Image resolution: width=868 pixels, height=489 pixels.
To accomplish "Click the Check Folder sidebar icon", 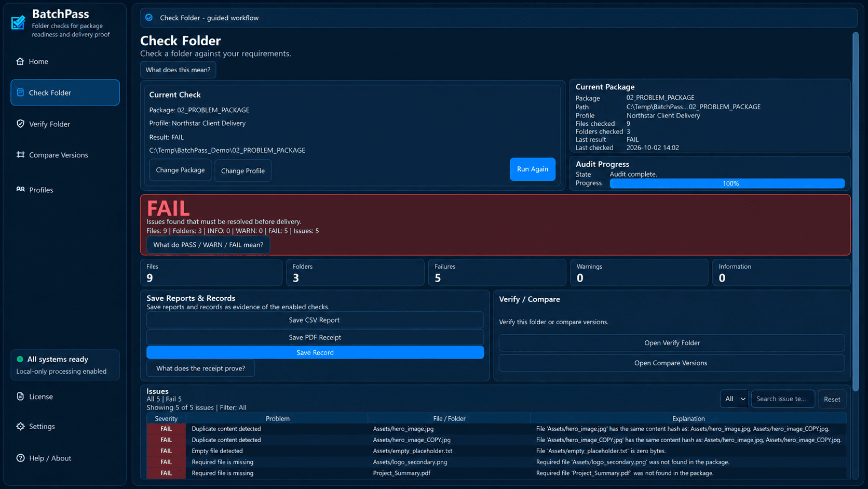I will [20, 92].
